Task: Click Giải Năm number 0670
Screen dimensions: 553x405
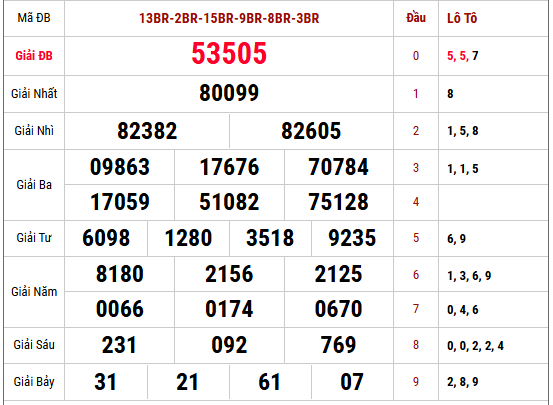Action: [x=339, y=309]
